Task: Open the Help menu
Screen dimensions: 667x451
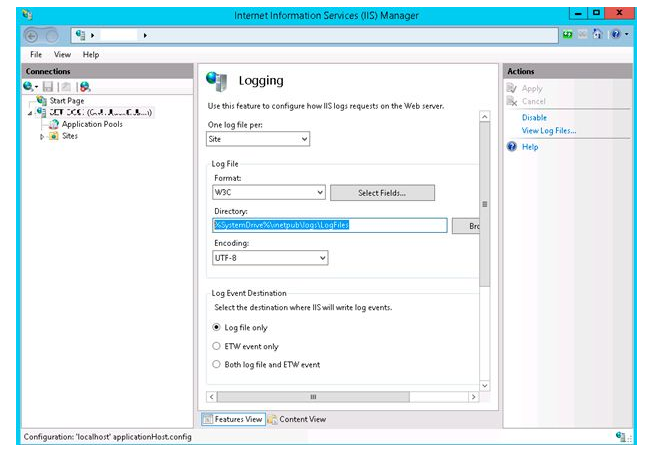Action: click(x=91, y=54)
